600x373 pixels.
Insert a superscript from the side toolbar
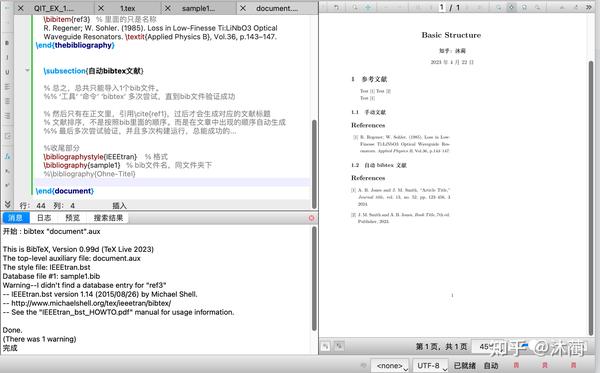click(x=7, y=185)
